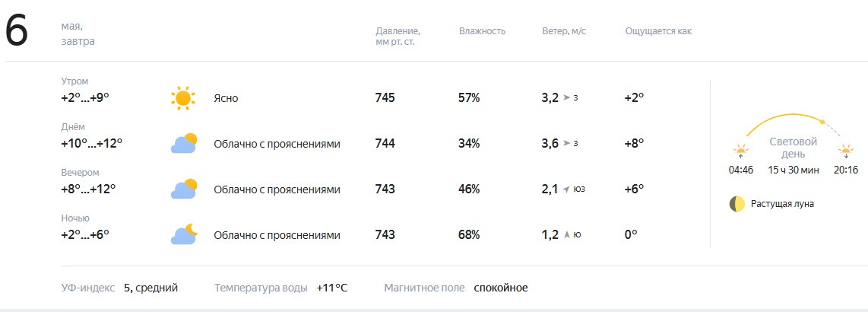
Task: Click the sunset icon above 20:16
Action: pyautogui.click(x=845, y=152)
